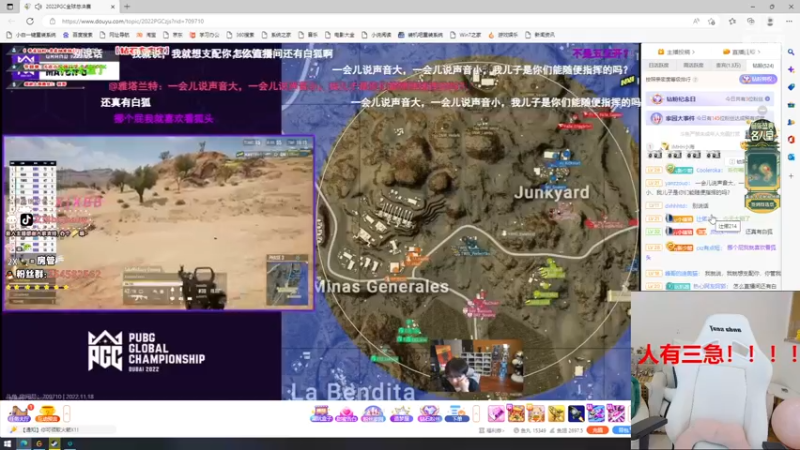
Task: Send the pink ticket gift icon
Action: tap(496, 413)
